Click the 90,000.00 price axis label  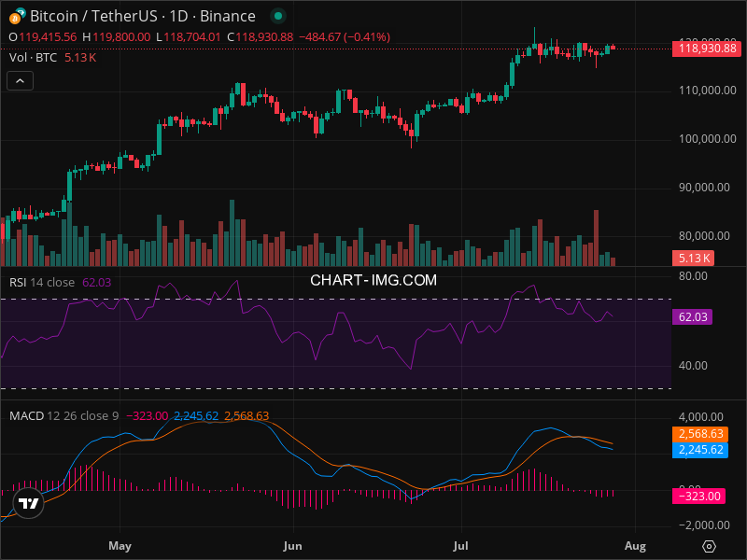coord(704,188)
